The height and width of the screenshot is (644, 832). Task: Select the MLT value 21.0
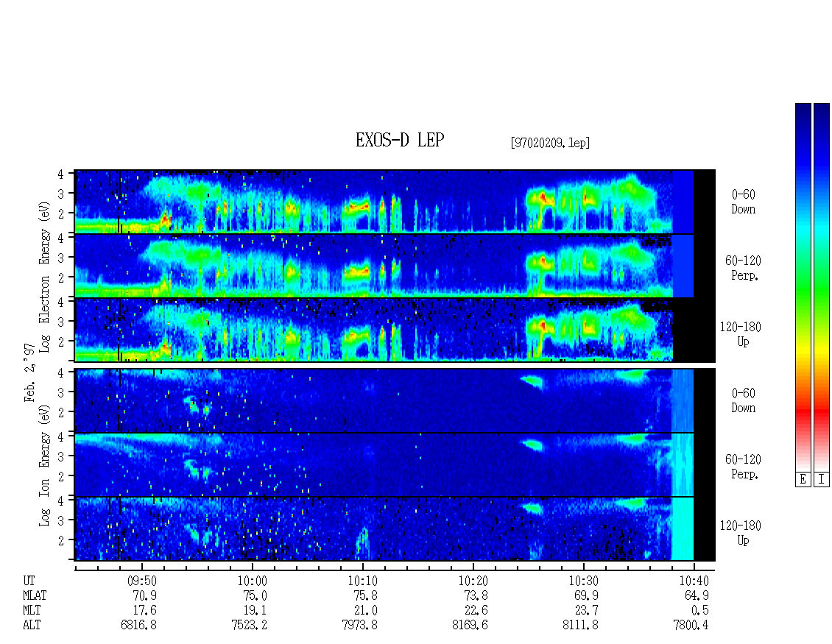(365, 611)
